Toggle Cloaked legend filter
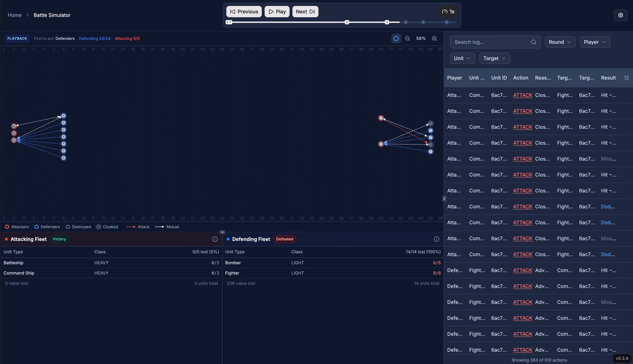 (x=107, y=227)
